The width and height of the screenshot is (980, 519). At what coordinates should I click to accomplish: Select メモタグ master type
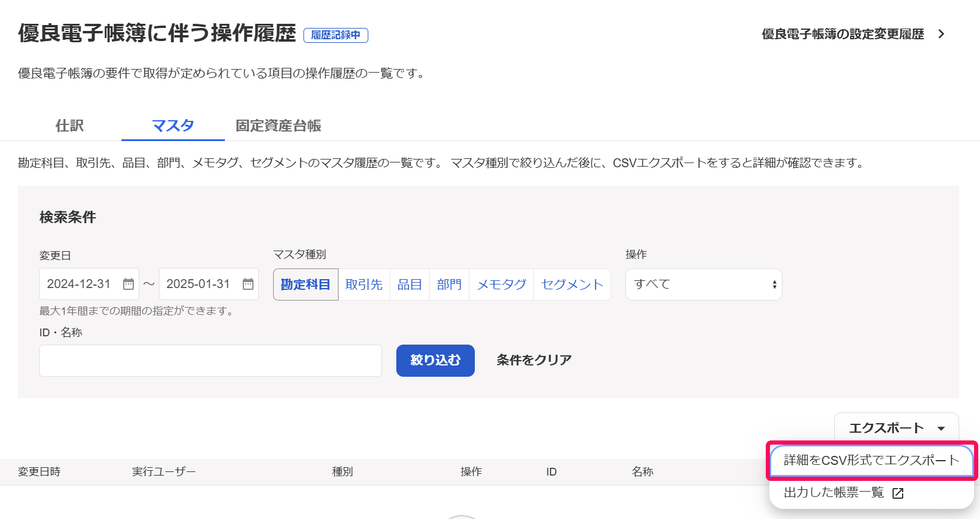(x=502, y=284)
